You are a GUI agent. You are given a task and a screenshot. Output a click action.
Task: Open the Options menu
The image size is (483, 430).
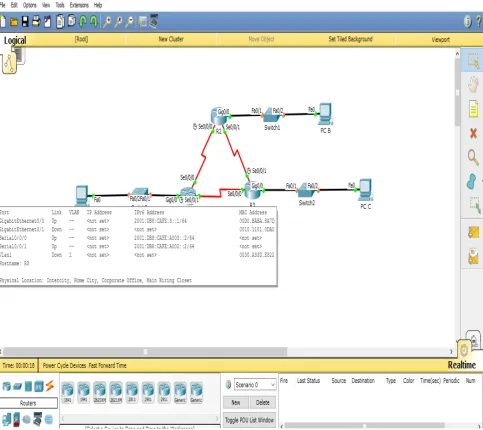30,5
